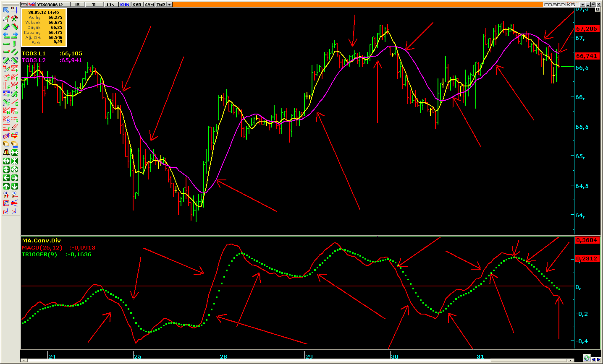Select the green horizontal line tool
The image size is (603, 364).
tap(6, 44)
